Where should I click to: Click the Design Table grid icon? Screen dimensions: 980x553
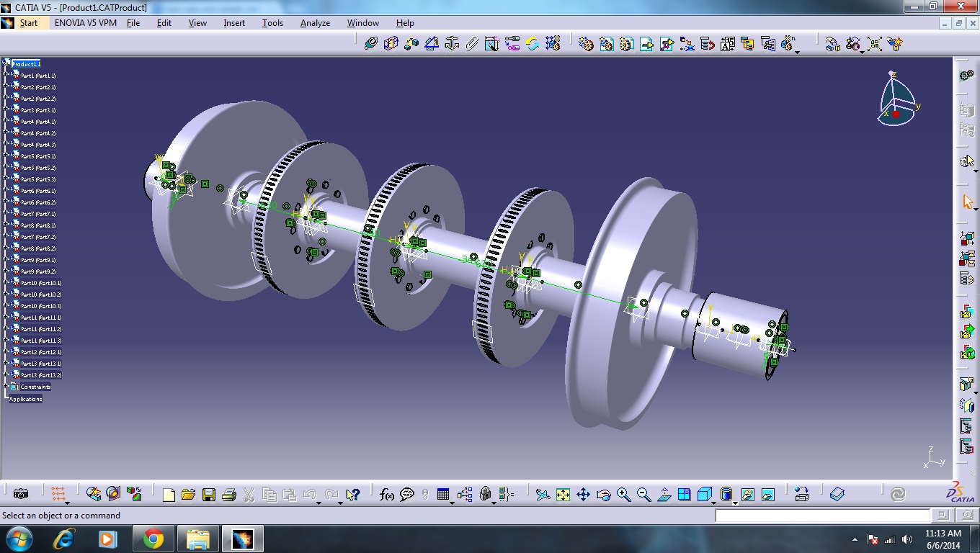pyautogui.click(x=443, y=494)
